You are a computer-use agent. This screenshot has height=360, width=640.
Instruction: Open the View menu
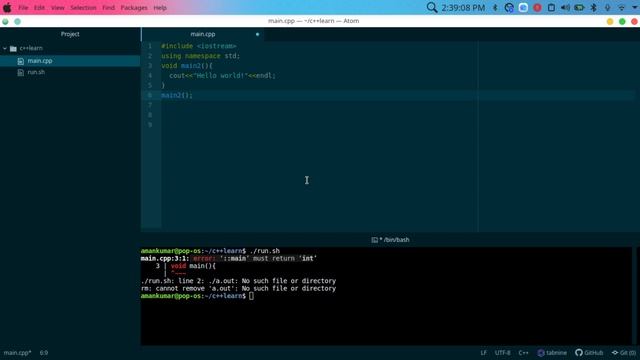pos(58,8)
